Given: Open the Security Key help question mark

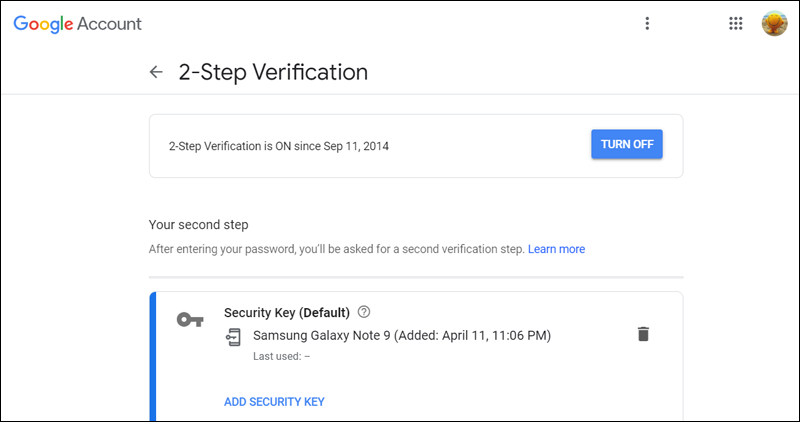Looking at the screenshot, I should 364,312.
